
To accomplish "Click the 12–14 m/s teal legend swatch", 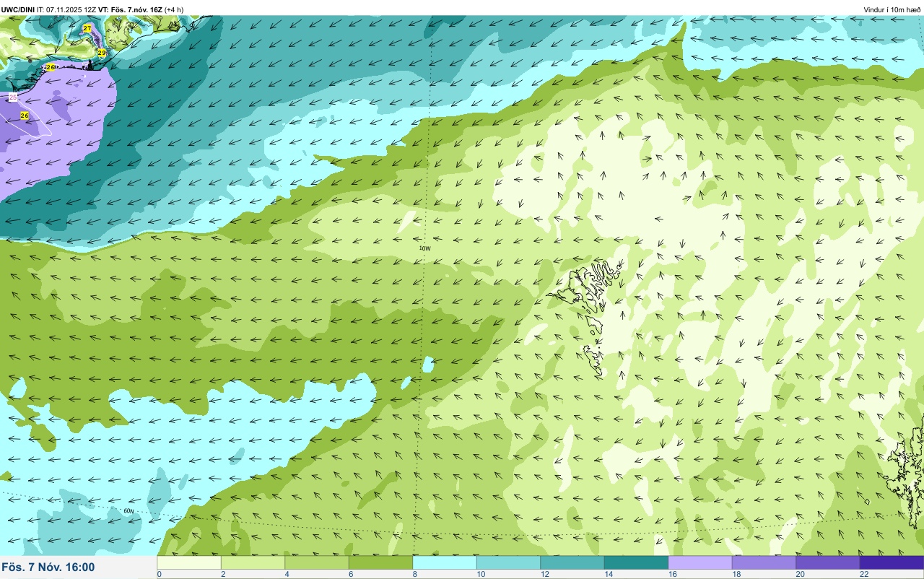I will point(572,562).
